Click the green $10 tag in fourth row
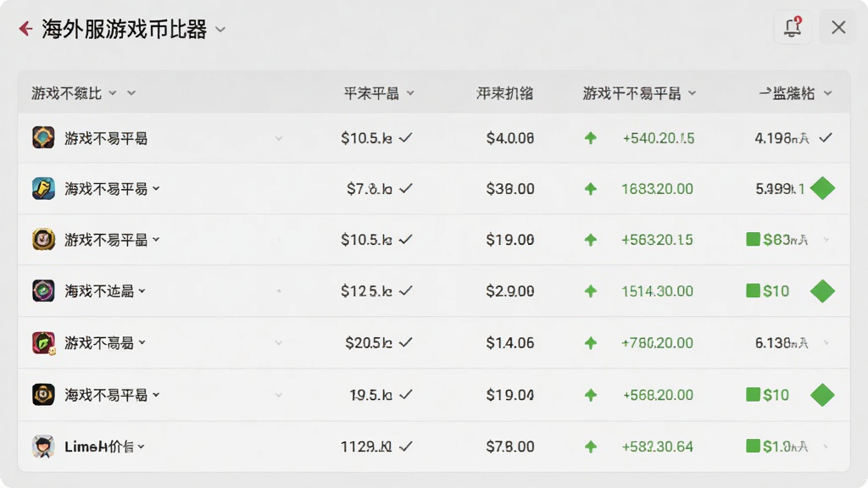This screenshot has height=488, width=868. [768, 291]
